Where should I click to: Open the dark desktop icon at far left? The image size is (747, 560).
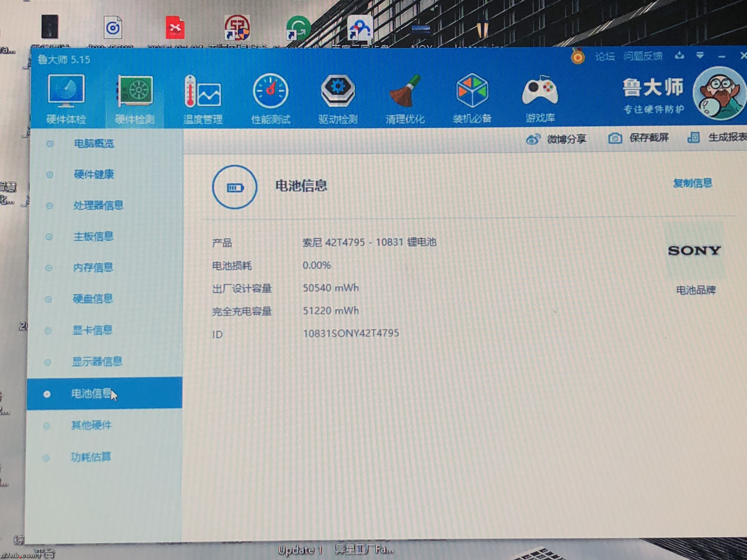point(50,26)
